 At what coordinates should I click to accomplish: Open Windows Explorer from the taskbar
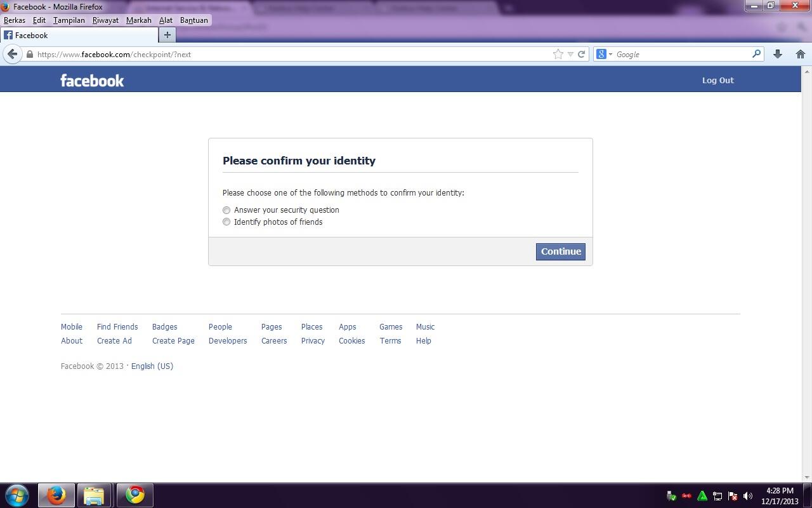pyautogui.click(x=94, y=495)
